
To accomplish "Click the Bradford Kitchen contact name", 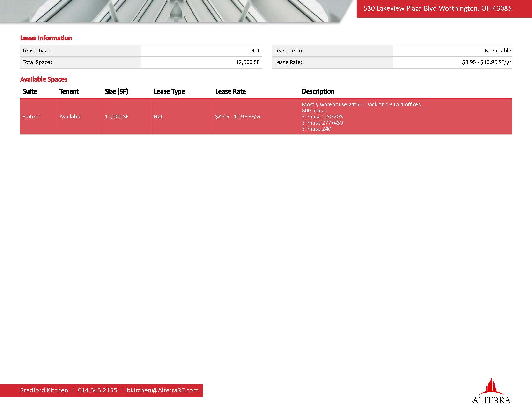I will pyautogui.click(x=44, y=390).
